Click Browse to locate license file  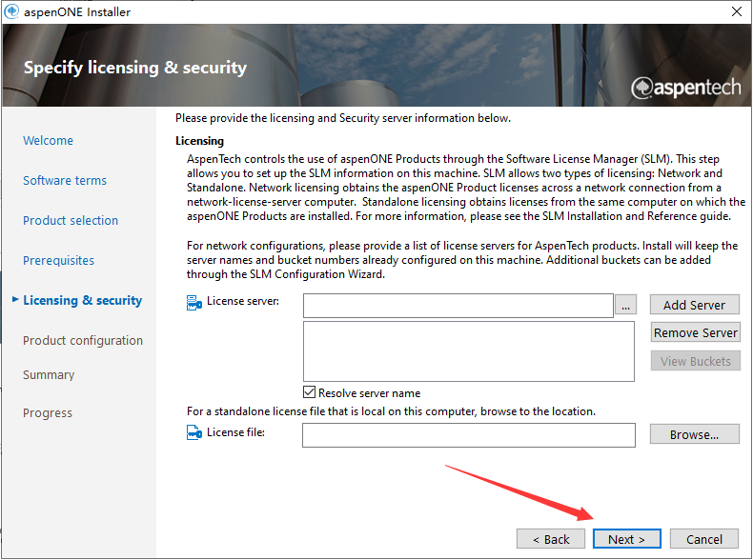tap(695, 434)
